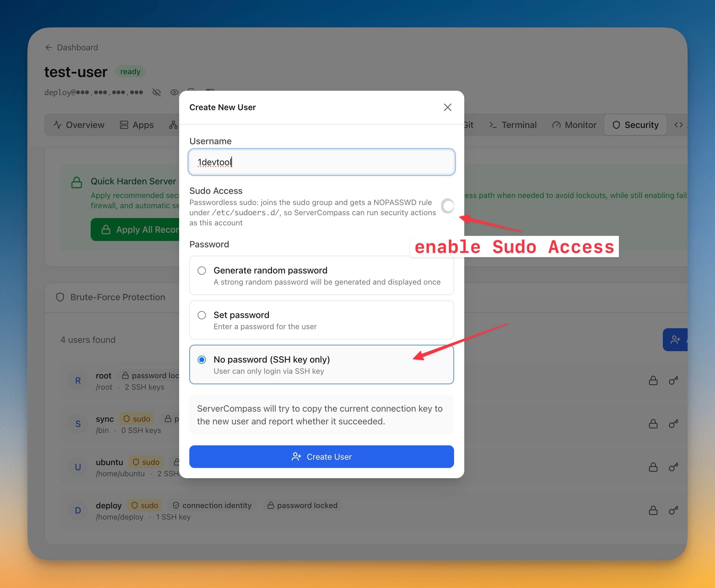Click the network icon tab beside Apps

pos(173,125)
